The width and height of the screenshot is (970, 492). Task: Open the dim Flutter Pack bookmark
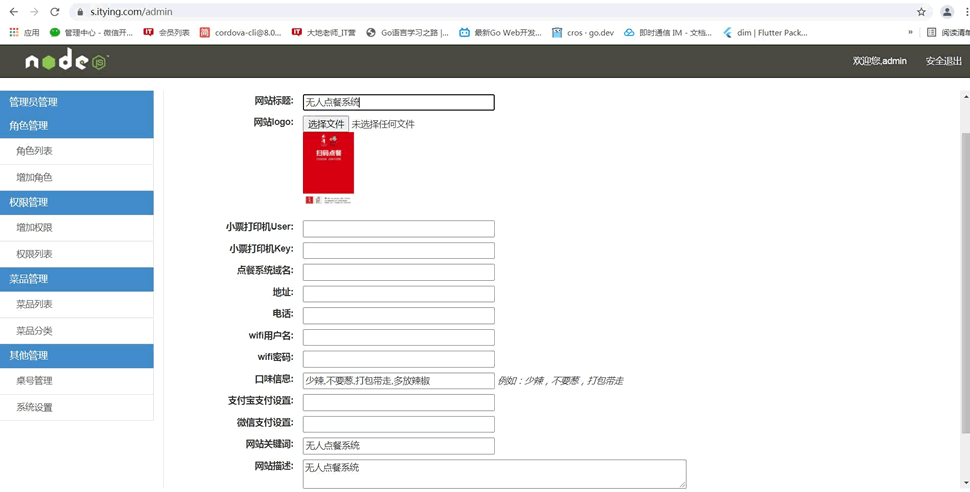click(765, 33)
